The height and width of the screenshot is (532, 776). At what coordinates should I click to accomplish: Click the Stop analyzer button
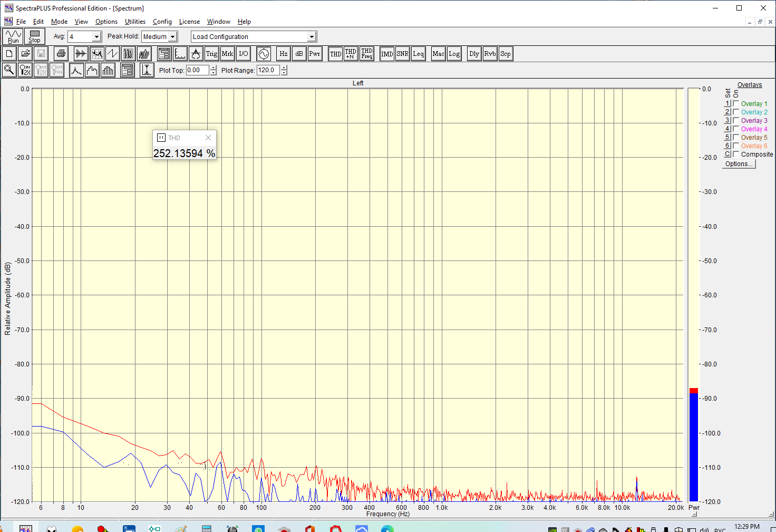click(34, 36)
